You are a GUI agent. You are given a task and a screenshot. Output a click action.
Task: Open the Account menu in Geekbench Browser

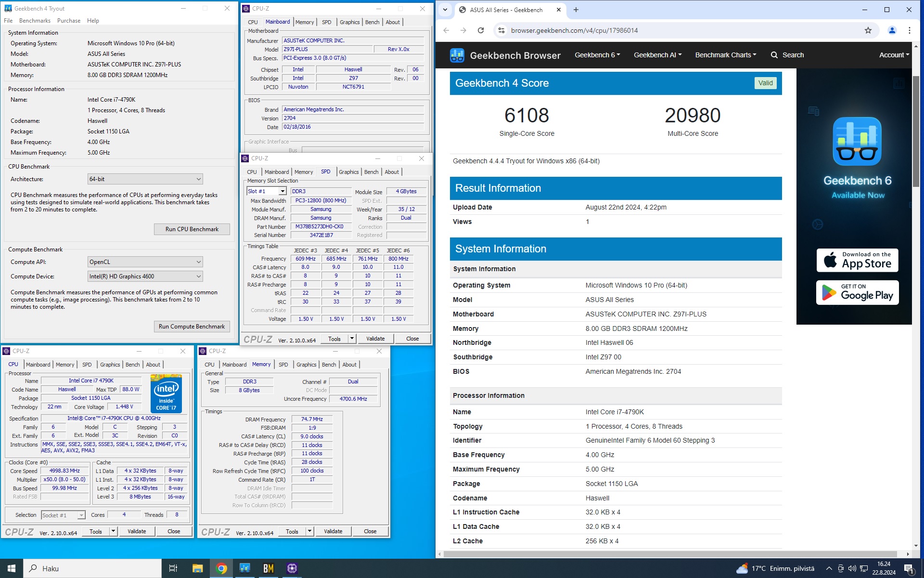[894, 55]
